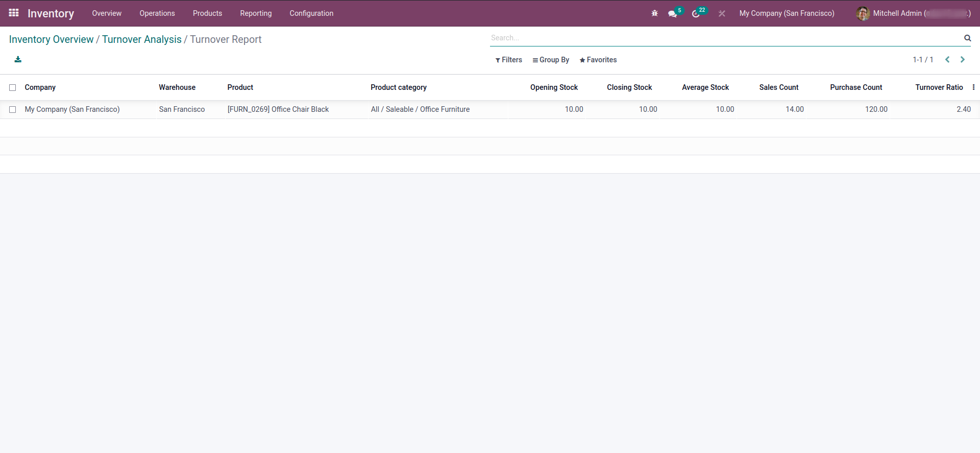Sort by Warehouse column header
This screenshot has width=980, height=453.
177,87
